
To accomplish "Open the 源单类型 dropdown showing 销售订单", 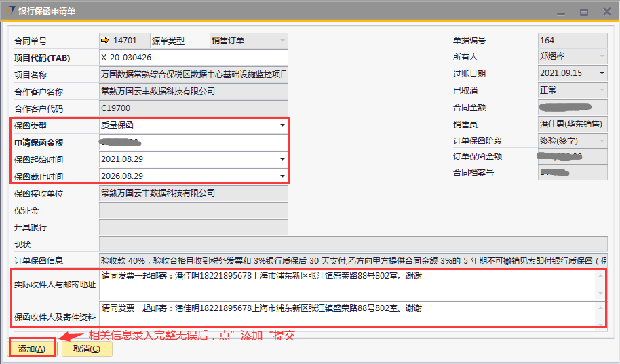I will (x=282, y=41).
